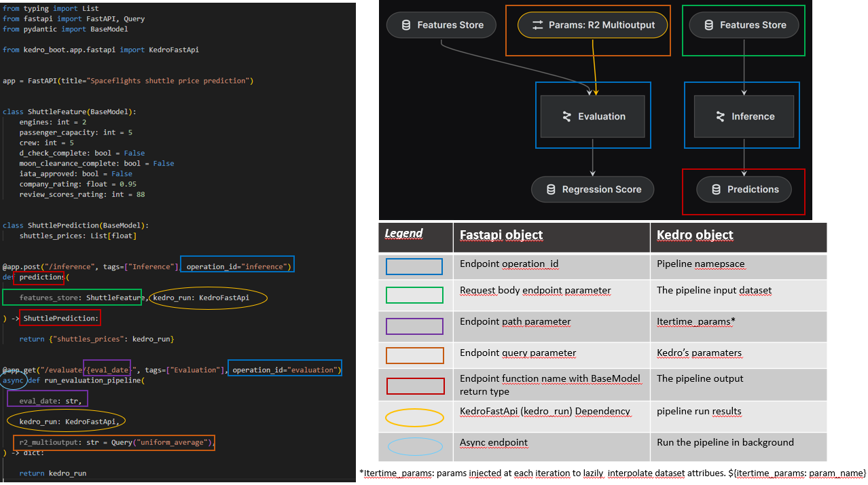This screenshot has height=485, width=868.
Task: Click operation_id="inference" in the code
Action: tap(238, 266)
